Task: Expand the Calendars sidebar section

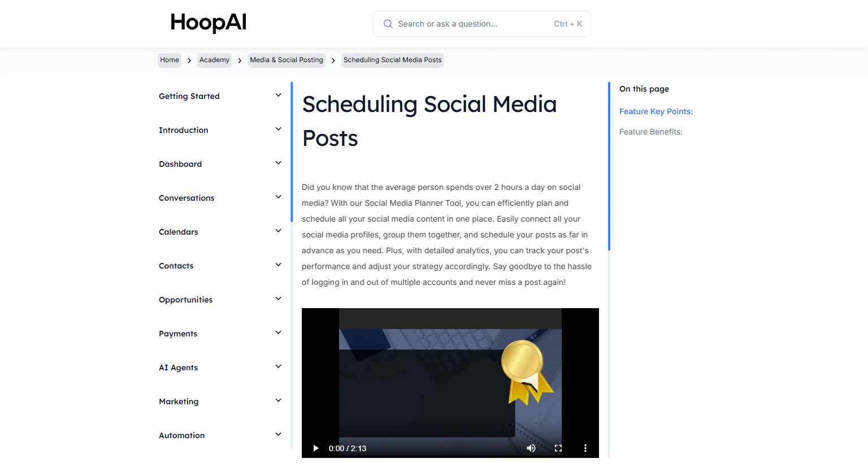Action: pyautogui.click(x=277, y=231)
